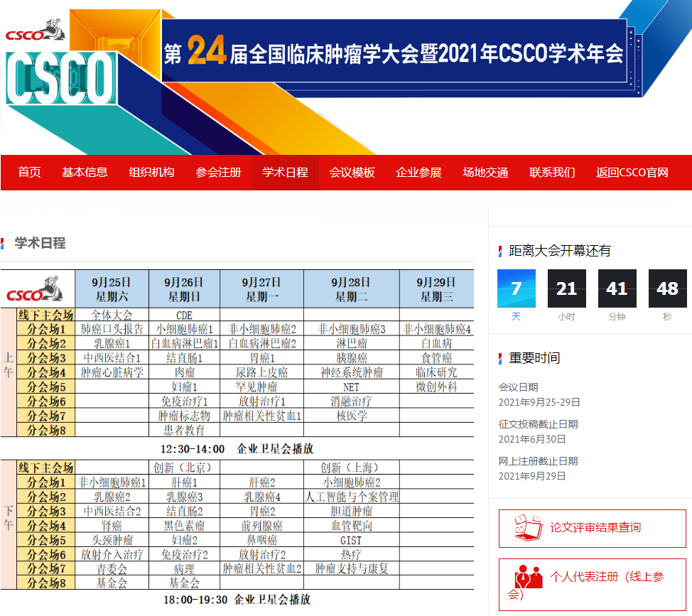Viewport: 692px width, 616px height.
Task: Click 18:00-19:30 企业卫星会播放 row
Action: tap(237, 600)
